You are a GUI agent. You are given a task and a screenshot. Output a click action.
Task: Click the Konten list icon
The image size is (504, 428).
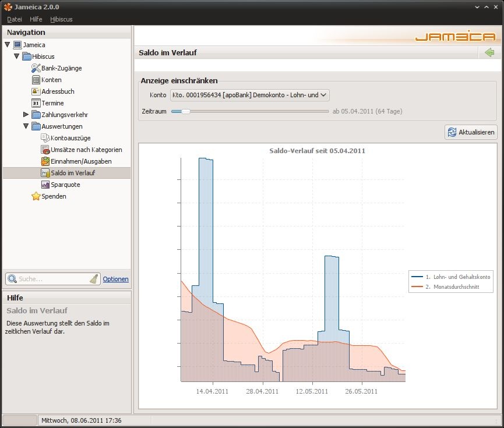36,80
